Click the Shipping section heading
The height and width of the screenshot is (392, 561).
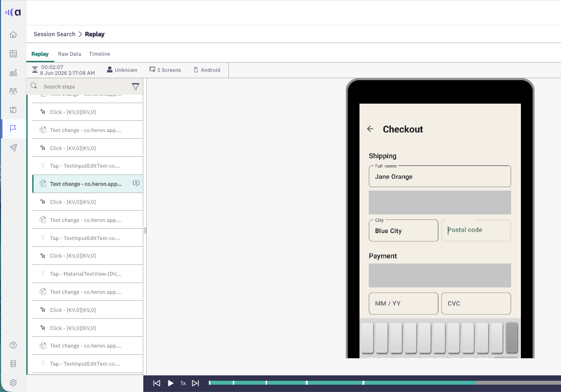pyautogui.click(x=382, y=156)
